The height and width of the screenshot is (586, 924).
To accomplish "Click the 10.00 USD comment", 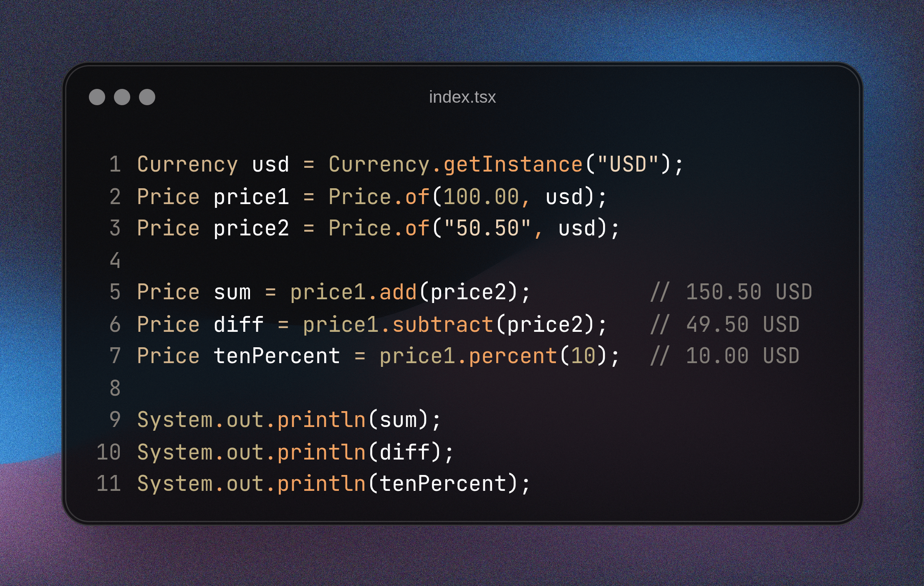I will point(725,356).
